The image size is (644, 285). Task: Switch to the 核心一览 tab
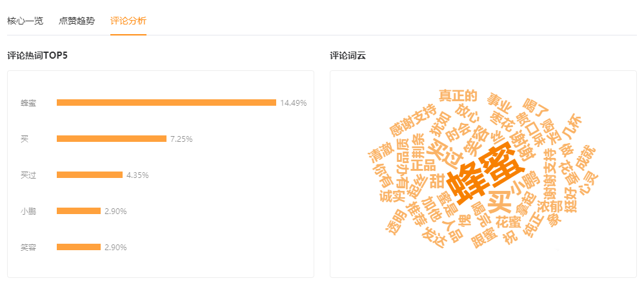pos(25,21)
